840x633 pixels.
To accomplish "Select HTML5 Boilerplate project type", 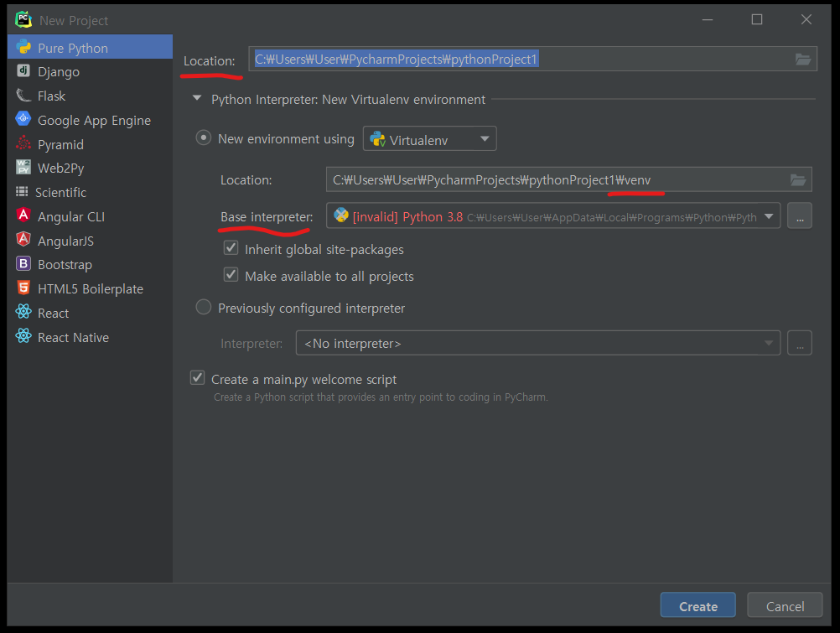I will pos(90,288).
